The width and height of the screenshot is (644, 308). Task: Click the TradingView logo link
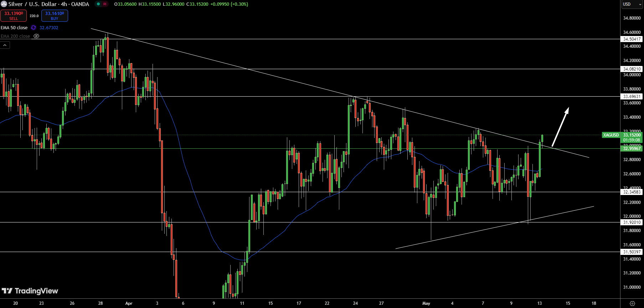click(30, 291)
